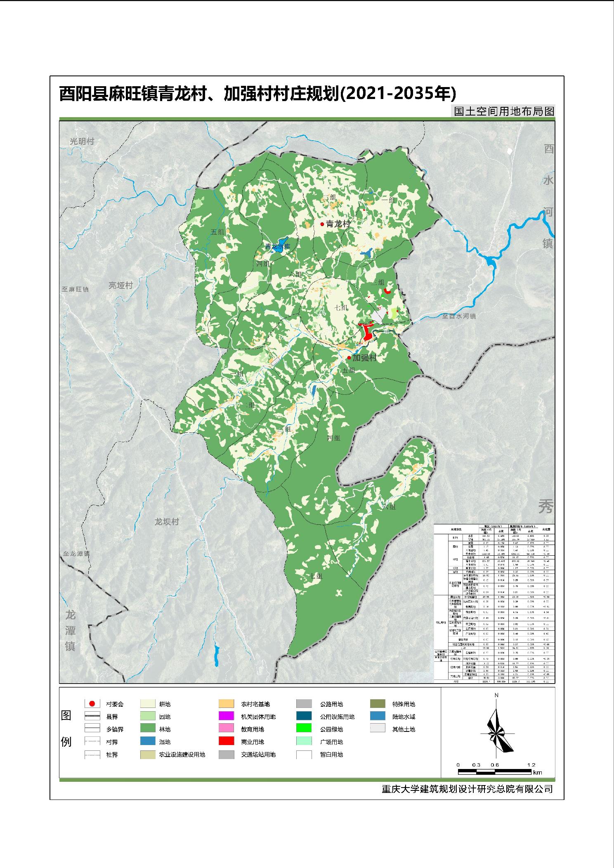Select the 农村宅基地 orange legend swatch

(226, 704)
